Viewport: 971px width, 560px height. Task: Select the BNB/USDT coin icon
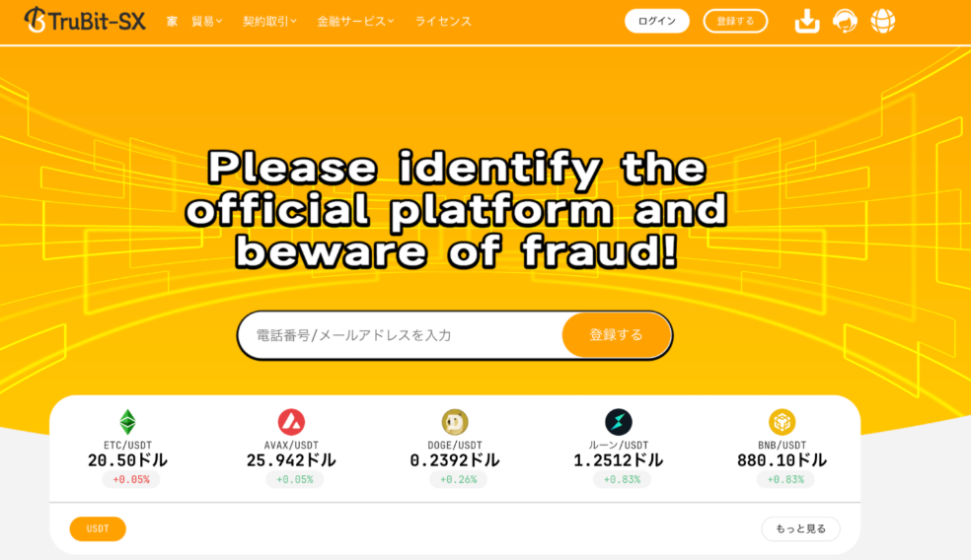tap(782, 422)
